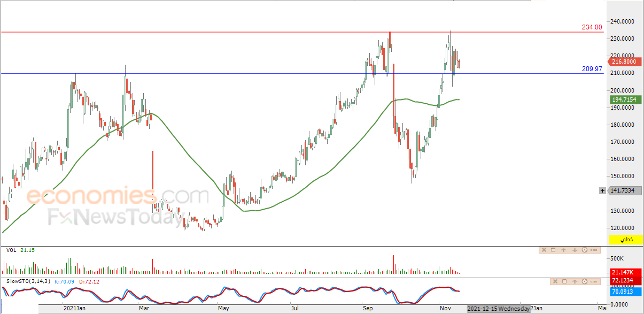Click the 2021-12-15 Wednesday date marker
The image size is (644, 314).
[499, 309]
